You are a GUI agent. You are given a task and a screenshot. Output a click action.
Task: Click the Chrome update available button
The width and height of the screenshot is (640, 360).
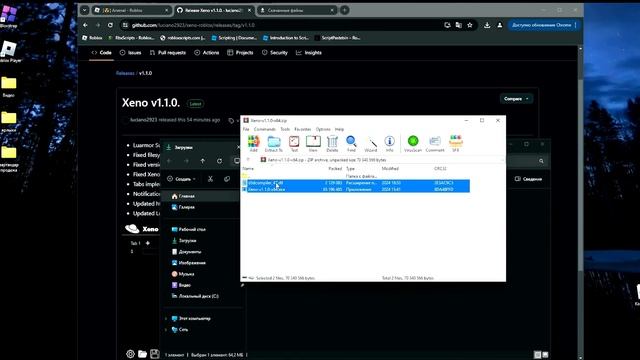544,25
